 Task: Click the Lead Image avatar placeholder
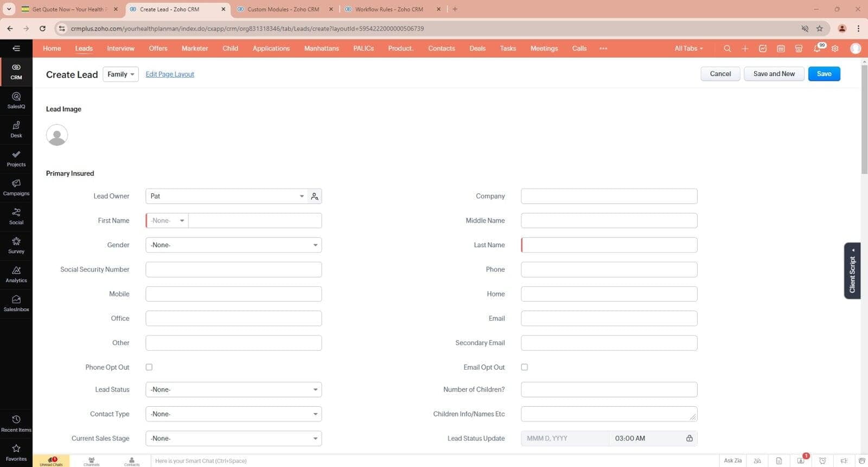(57, 135)
